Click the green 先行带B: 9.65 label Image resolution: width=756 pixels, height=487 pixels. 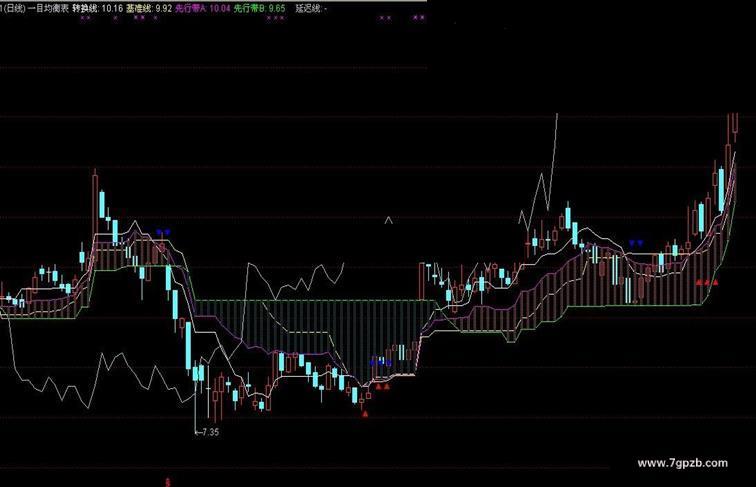(259, 8)
